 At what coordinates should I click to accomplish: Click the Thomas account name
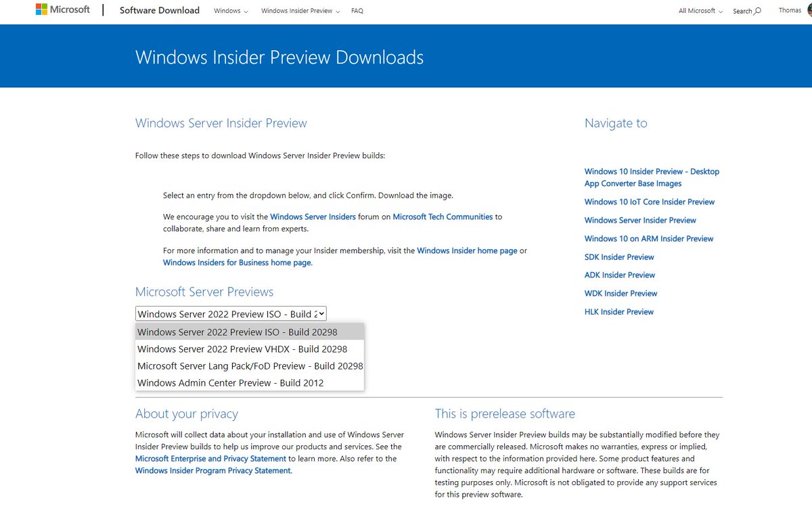point(790,10)
